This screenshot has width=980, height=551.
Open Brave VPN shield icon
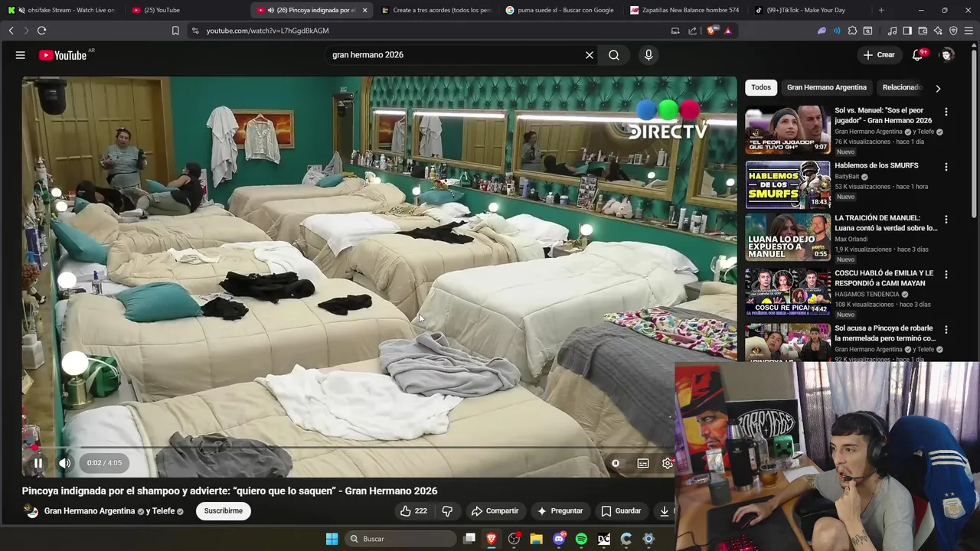pyautogui.click(x=953, y=31)
